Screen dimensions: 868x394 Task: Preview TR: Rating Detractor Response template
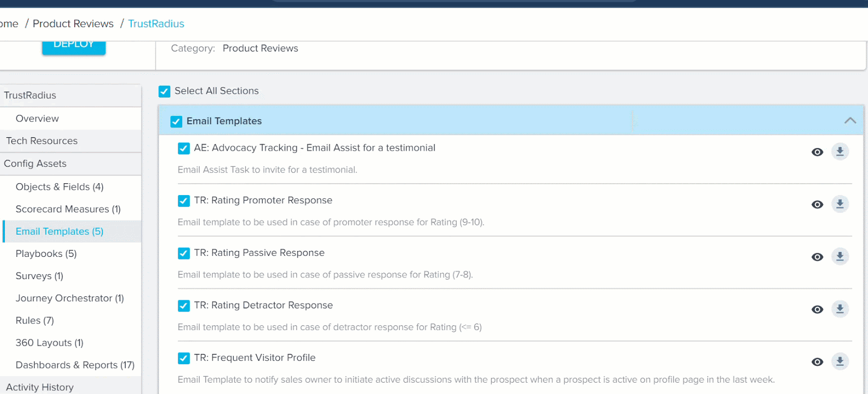817,310
